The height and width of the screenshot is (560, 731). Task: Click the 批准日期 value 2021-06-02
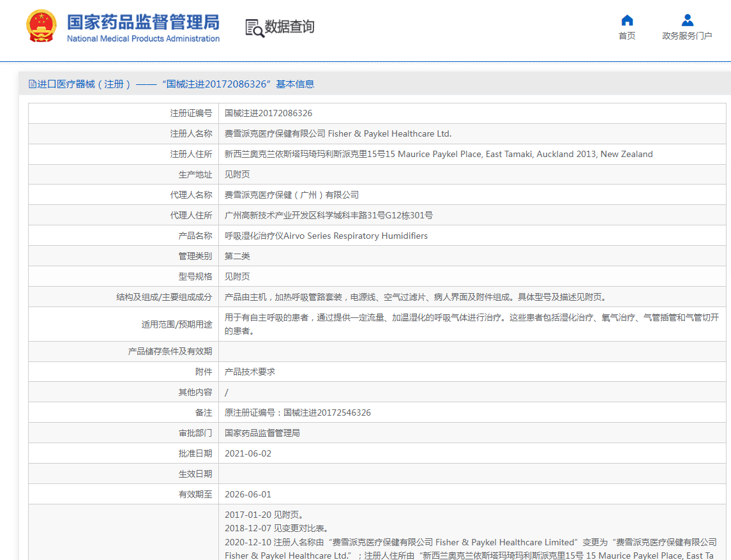point(248,453)
